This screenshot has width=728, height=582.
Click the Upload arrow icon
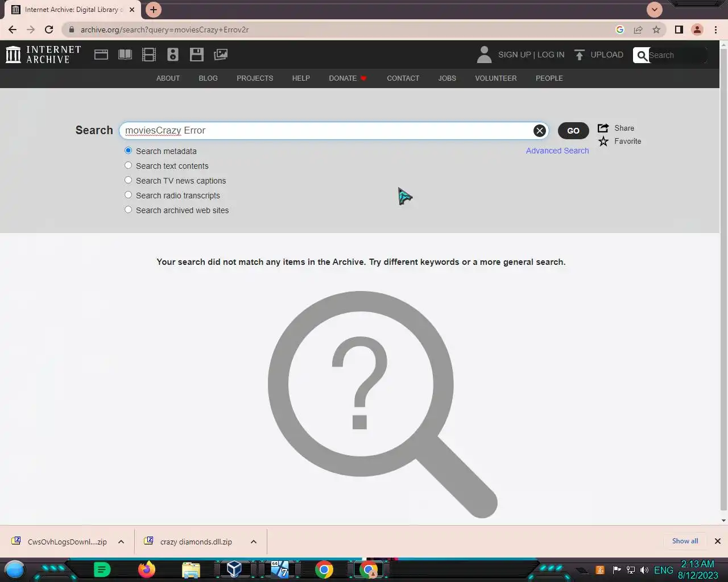(579, 55)
